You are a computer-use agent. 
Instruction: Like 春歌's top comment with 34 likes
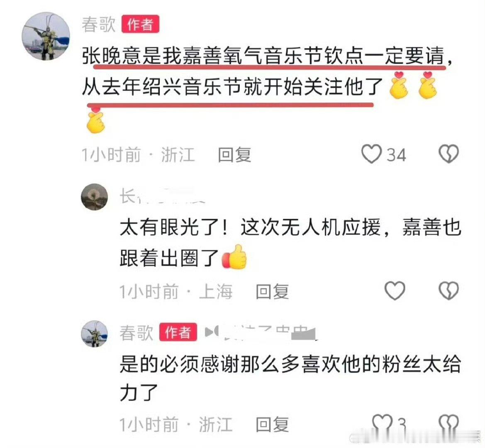(371, 154)
